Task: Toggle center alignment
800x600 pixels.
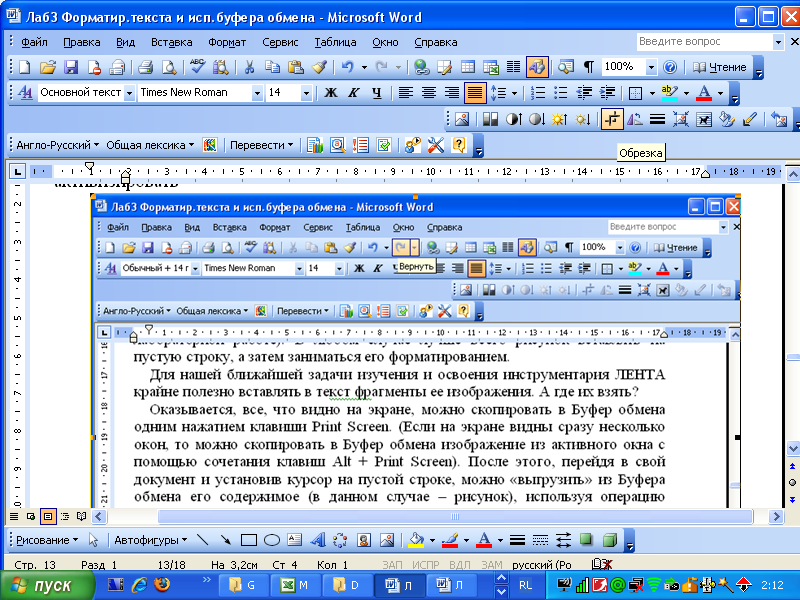Action: pos(429,92)
